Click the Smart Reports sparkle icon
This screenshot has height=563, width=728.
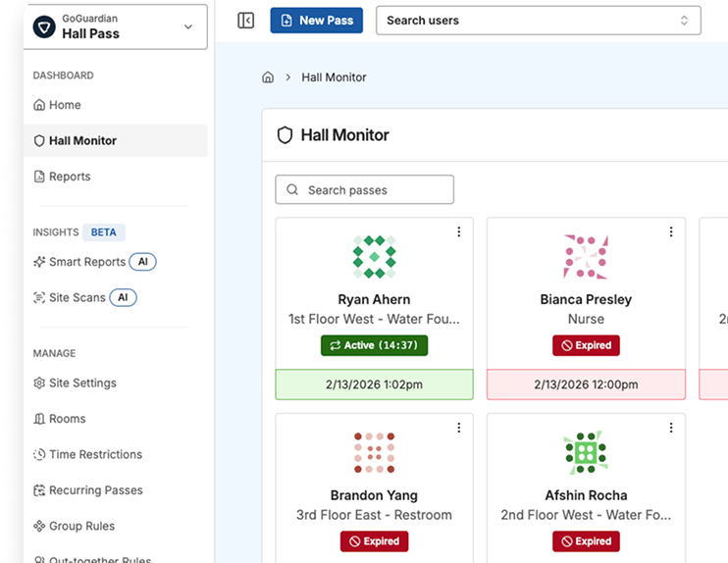point(39,262)
